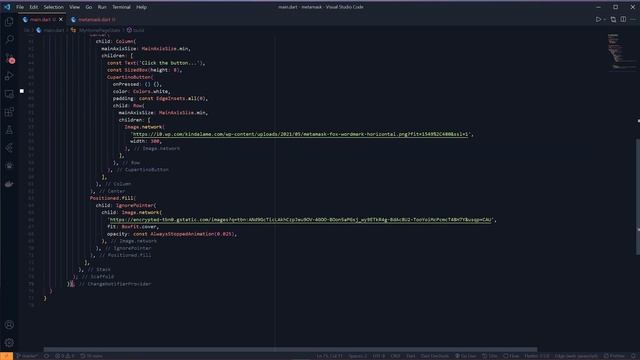Place cursor on width: 300 line
The width and height of the screenshot is (640, 360).
(x=146, y=141)
